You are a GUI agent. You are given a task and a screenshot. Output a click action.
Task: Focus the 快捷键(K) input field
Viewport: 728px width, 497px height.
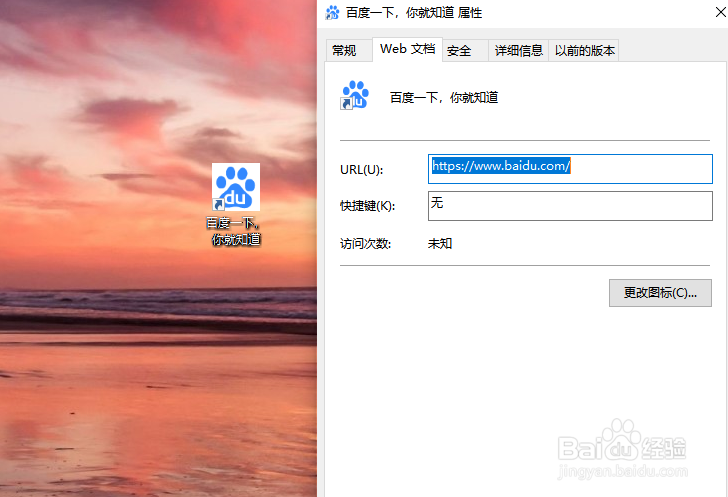pyautogui.click(x=570, y=206)
